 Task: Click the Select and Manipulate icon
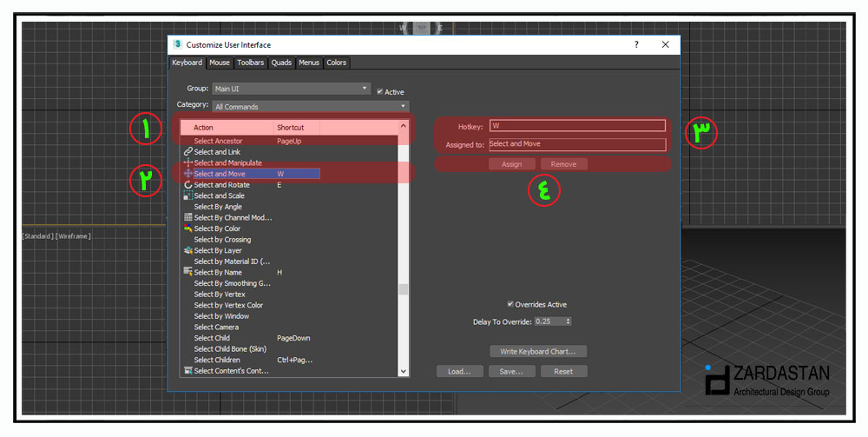click(x=188, y=163)
